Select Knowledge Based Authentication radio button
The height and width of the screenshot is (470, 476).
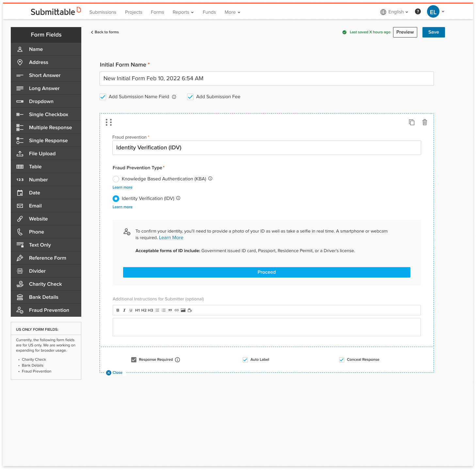coord(116,179)
